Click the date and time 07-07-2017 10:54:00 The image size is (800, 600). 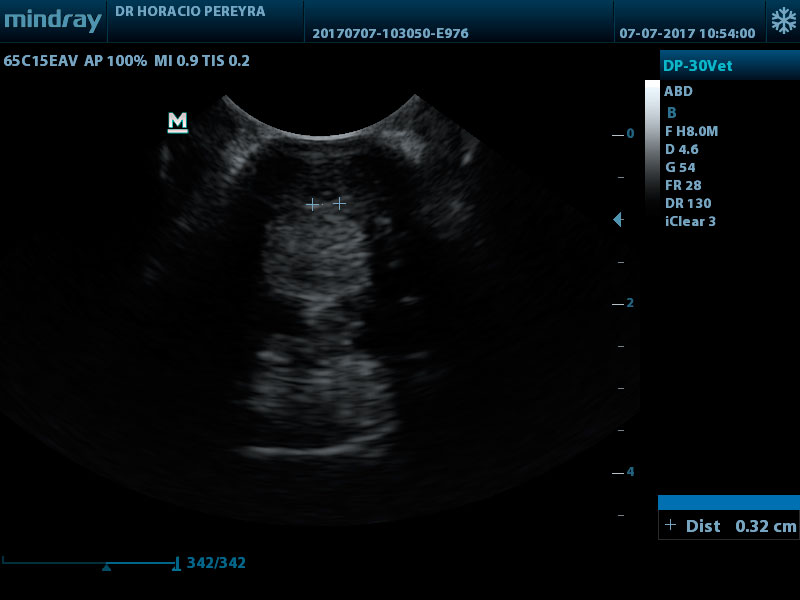click(x=687, y=34)
